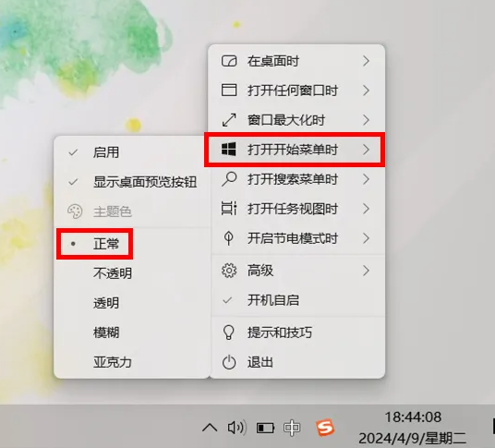Screen dimensions: 495x448
Task: Click the maximize arrows icon for 窗口最大化时
Action: click(x=229, y=120)
